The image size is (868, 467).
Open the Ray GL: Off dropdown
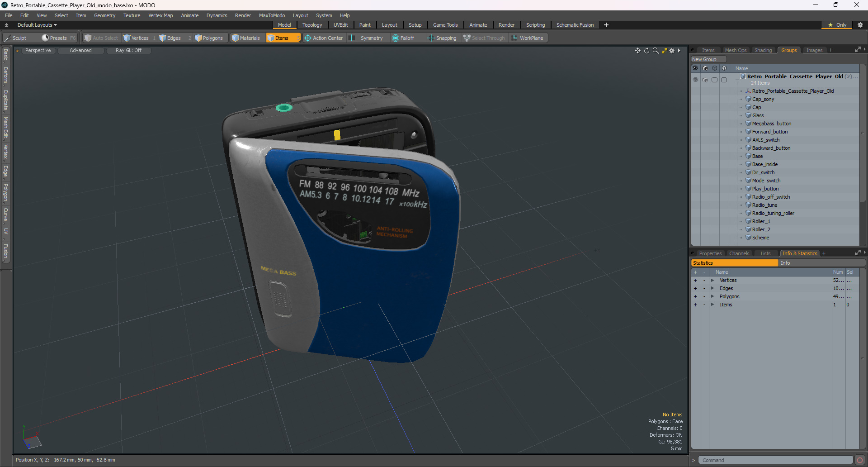(x=128, y=50)
